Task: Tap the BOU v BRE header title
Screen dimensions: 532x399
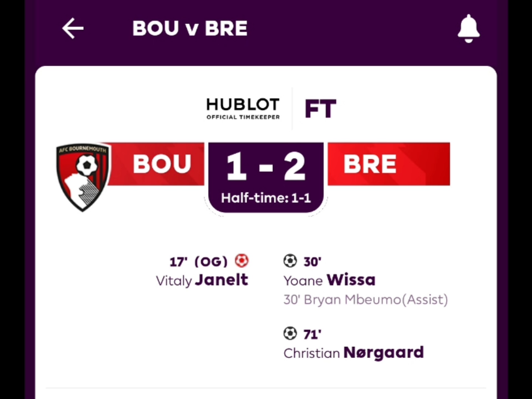Action: pyautogui.click(x=190, y=28)
